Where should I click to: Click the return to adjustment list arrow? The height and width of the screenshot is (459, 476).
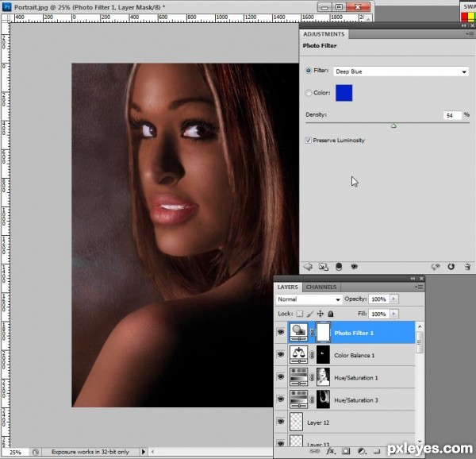tap(308, 267)
